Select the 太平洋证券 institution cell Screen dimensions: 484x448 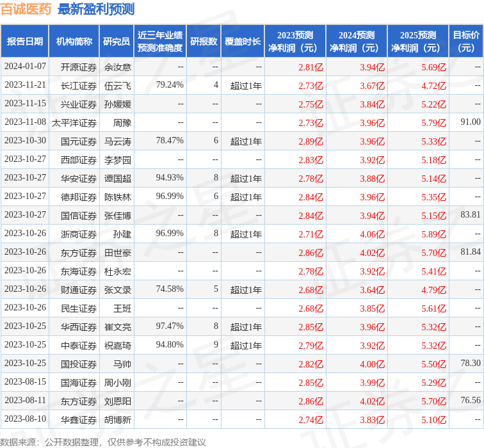click(x=74, y=123)
